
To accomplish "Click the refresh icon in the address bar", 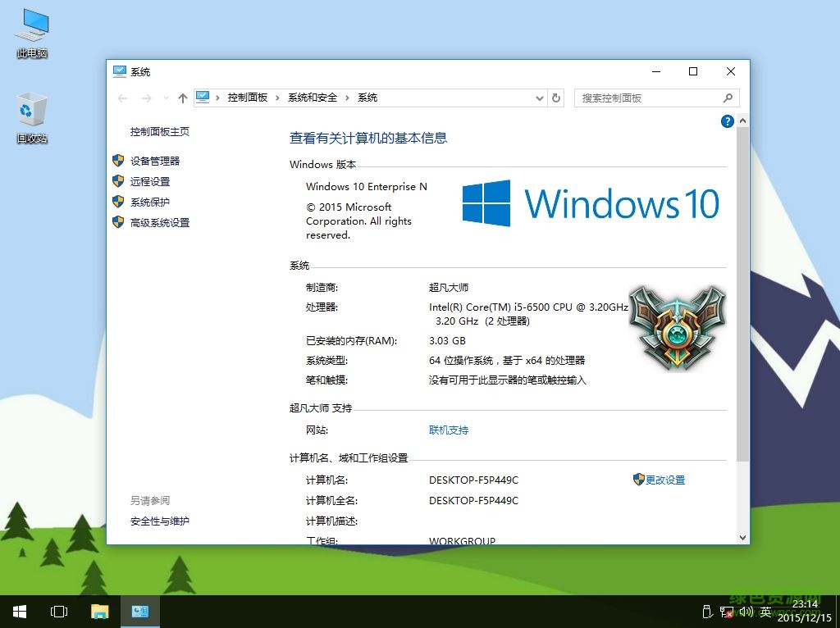I will (556, 98).
